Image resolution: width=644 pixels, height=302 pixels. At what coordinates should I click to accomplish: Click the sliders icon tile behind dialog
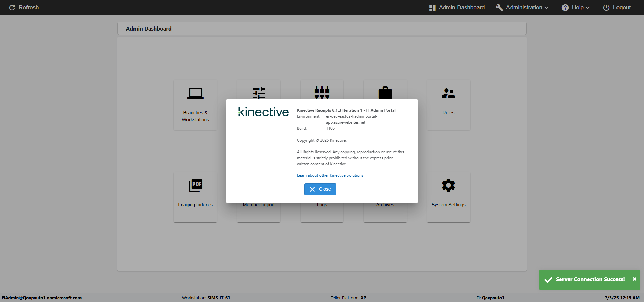(259, 93)
